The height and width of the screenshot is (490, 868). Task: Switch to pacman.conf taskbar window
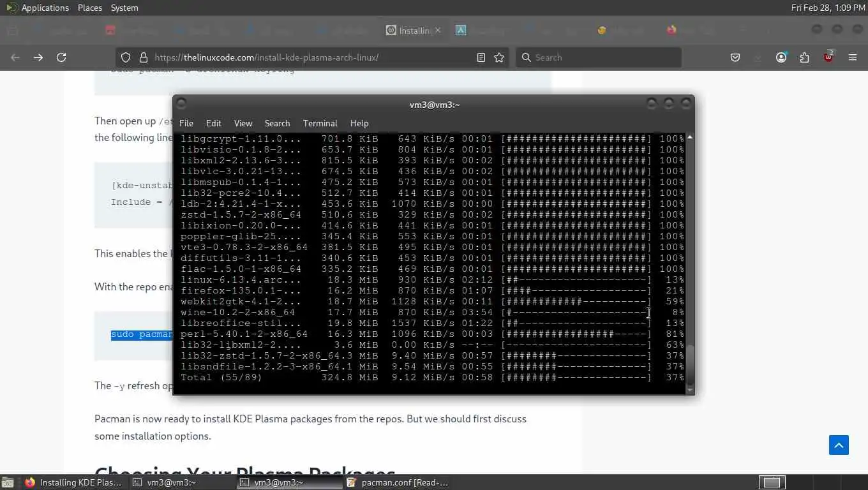(x=397, y=482)
